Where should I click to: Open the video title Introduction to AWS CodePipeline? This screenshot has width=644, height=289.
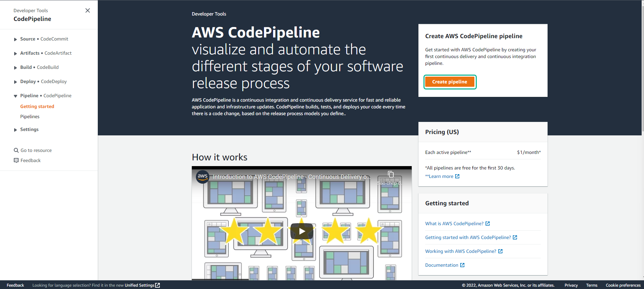(x=291, y=177)
